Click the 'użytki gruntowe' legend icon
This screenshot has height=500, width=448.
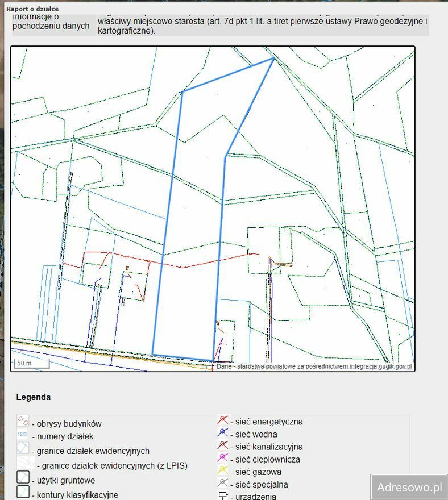(23, 477)
